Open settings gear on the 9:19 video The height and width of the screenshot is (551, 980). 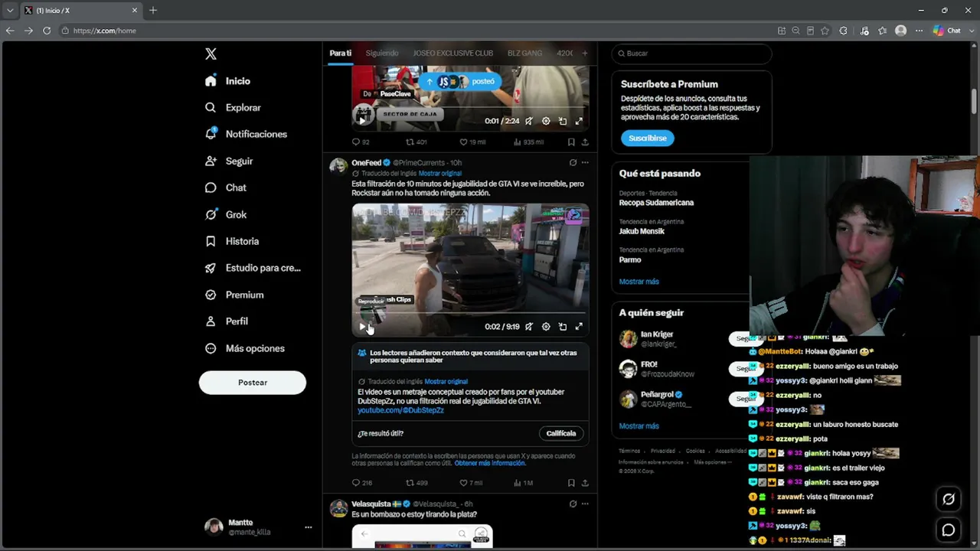[546, 327]
